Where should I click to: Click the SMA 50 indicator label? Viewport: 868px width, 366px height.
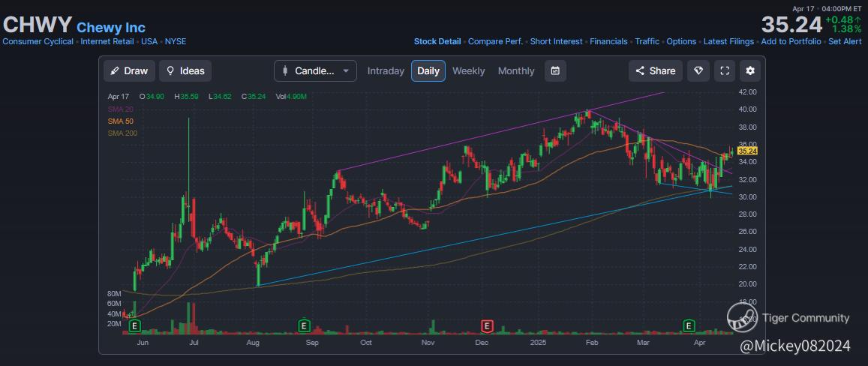(120, 121)
